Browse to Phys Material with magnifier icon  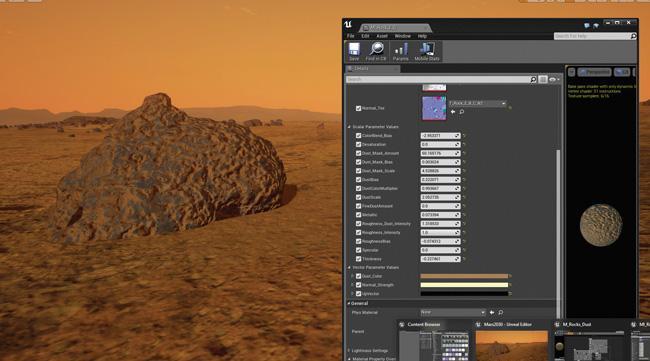click(x=500, y=312)
